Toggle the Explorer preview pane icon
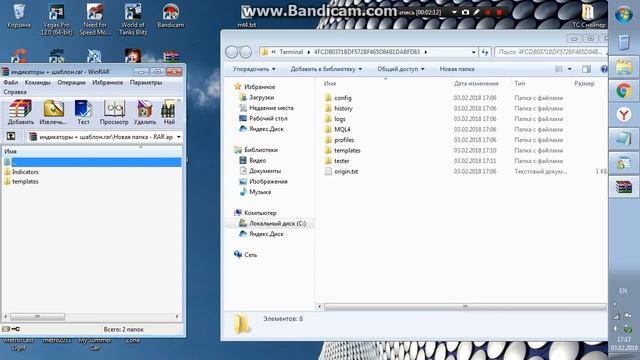Viewport: 640px width, 360px height. coord(587,69)
